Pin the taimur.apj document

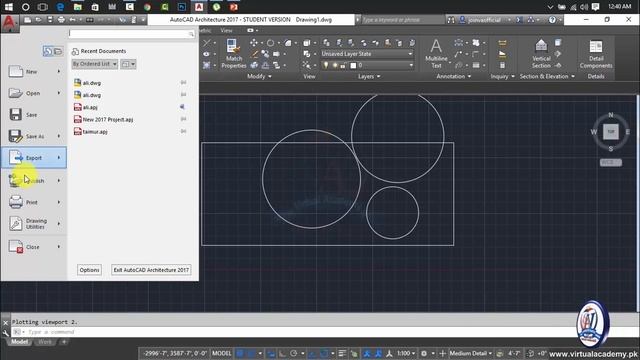(183, 131)
